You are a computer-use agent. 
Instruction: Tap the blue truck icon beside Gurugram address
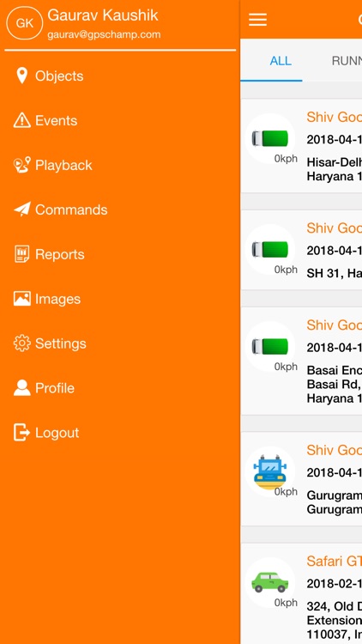coord(269,472)
